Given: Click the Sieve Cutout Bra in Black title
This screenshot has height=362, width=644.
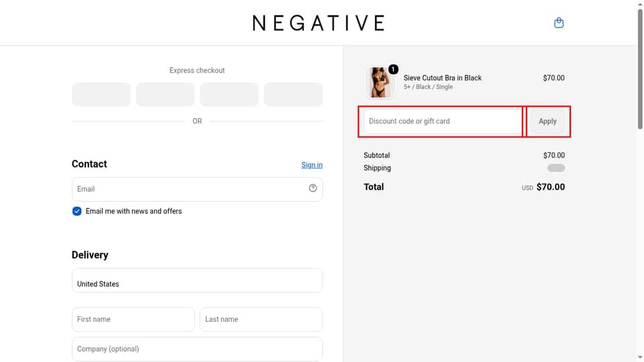Looking at the screenshot, I should (442, 78).
